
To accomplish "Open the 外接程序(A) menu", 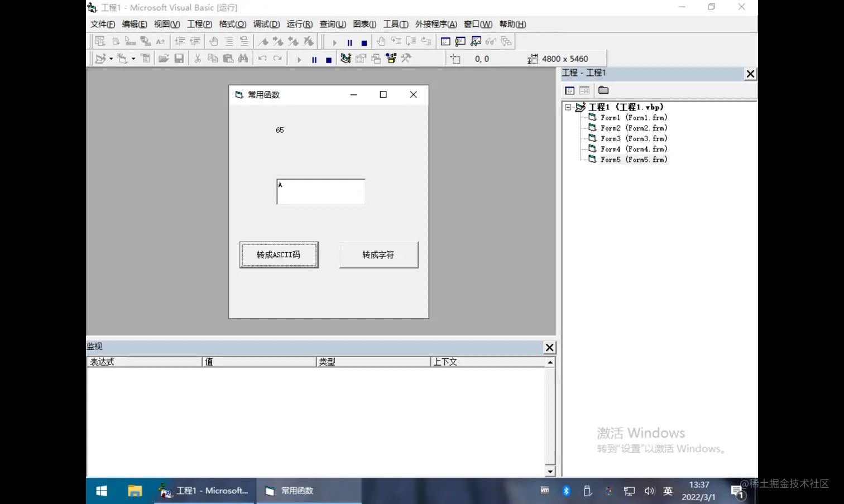I will click(436, 24).
